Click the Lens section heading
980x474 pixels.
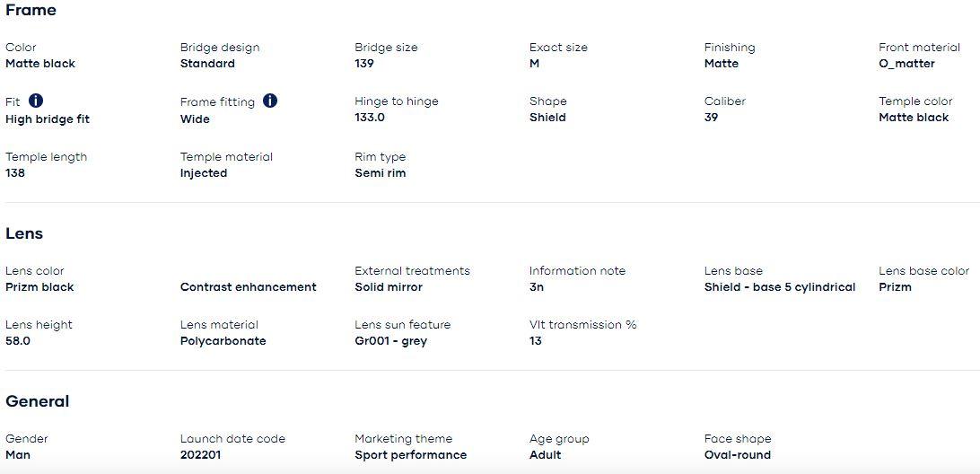point(24,233)
